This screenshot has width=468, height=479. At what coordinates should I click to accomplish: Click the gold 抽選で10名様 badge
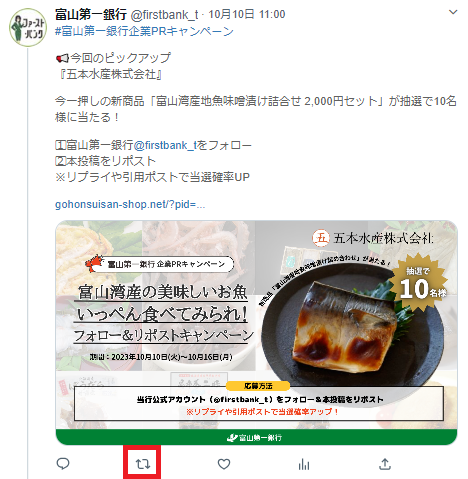pos(421,283)
